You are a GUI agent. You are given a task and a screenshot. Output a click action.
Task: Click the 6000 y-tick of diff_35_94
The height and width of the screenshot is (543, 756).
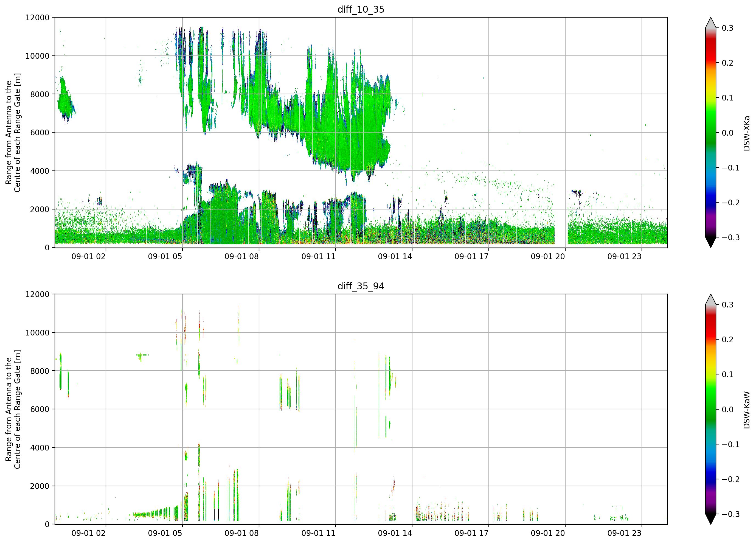[40, 410]
